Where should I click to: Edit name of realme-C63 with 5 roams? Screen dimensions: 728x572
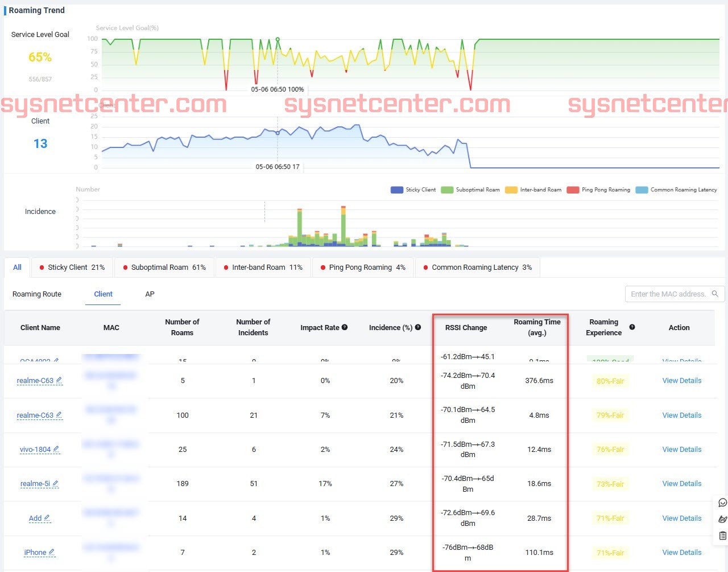[59, 380]
